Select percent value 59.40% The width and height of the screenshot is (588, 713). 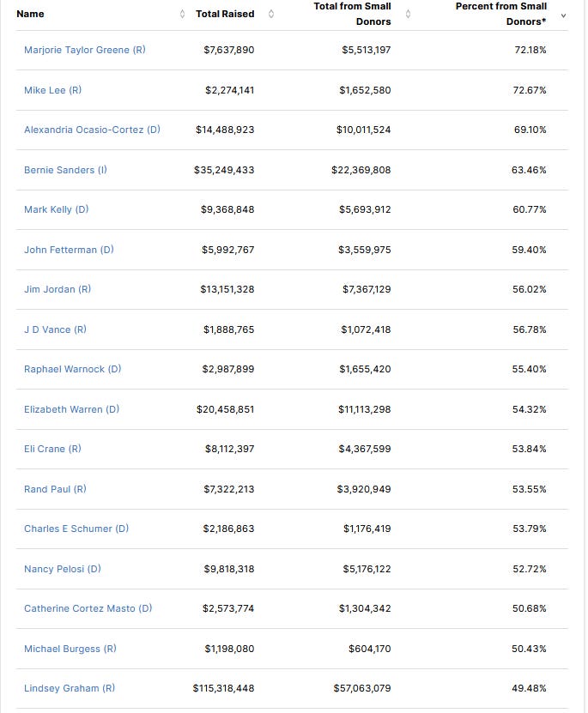click(530, 250)
